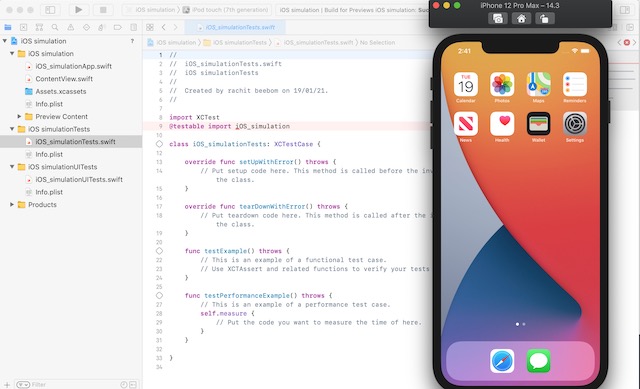Viewport: 640px width, 389px height.
Task: Launch Safari from the simulator dock
Action: click(x=502, y=361)
